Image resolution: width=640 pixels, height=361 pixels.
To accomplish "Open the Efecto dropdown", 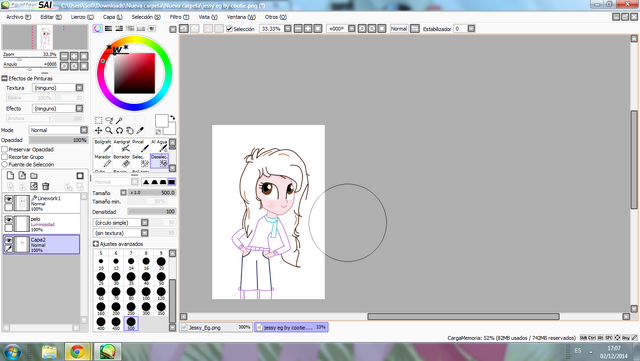I will point(79,108).
